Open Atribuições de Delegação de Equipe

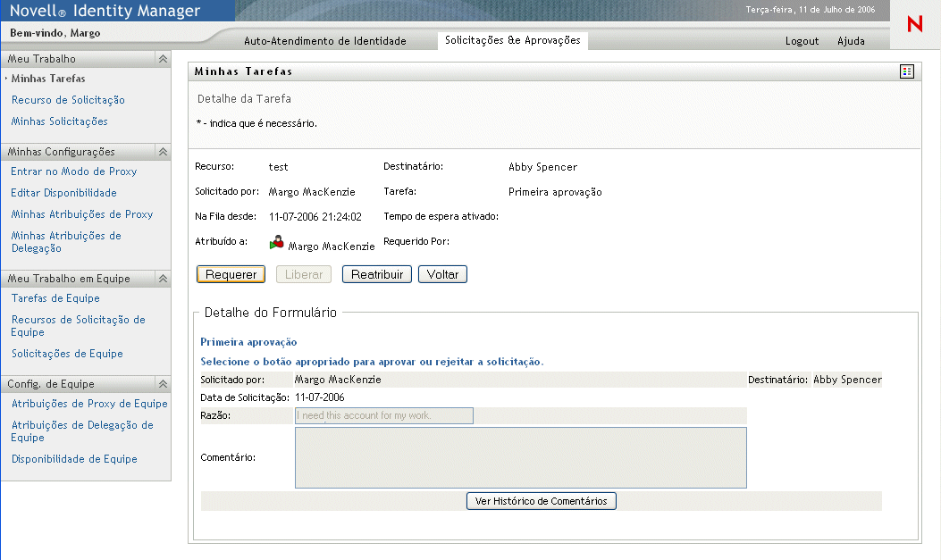click(82, 431)
